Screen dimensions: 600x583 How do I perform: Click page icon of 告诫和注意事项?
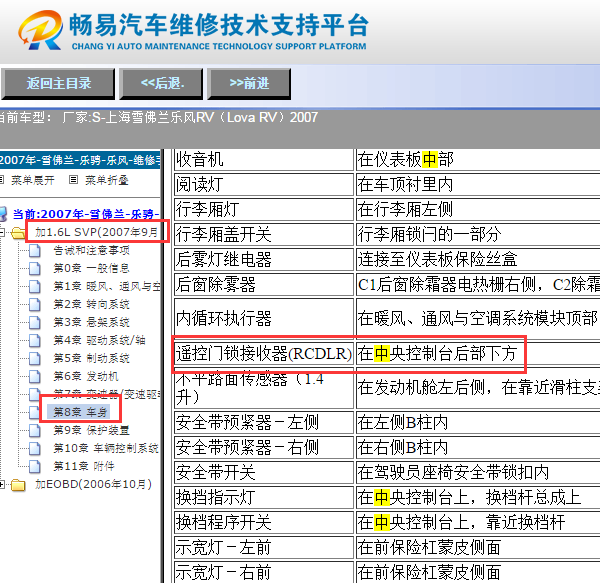(35, 251)
